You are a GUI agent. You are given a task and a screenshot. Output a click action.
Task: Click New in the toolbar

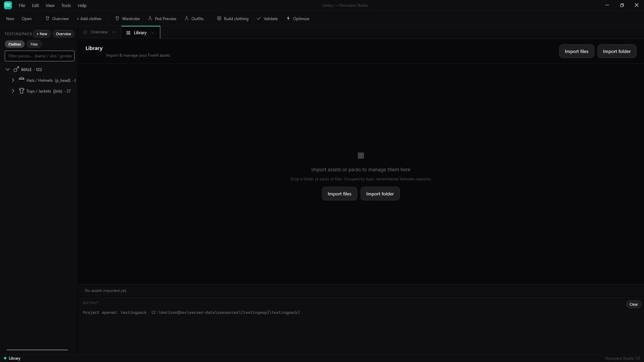click(x=10, y=18)
